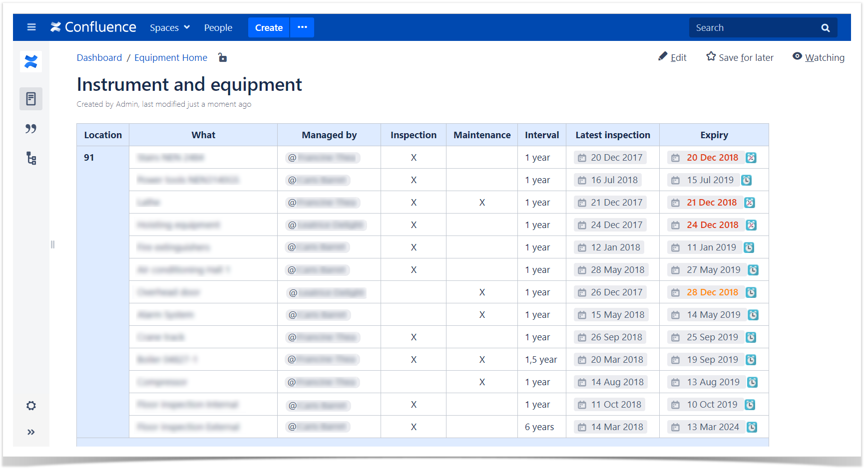Click reminder clock beside 10 Oct 2019
The image size is (868, 471).
coord(750,405)
